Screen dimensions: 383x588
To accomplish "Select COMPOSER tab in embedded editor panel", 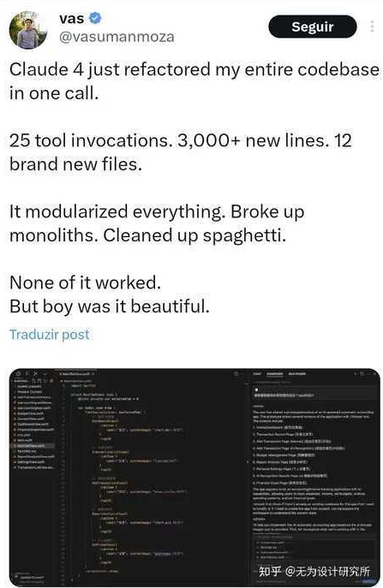I will [x=275, y=374].
